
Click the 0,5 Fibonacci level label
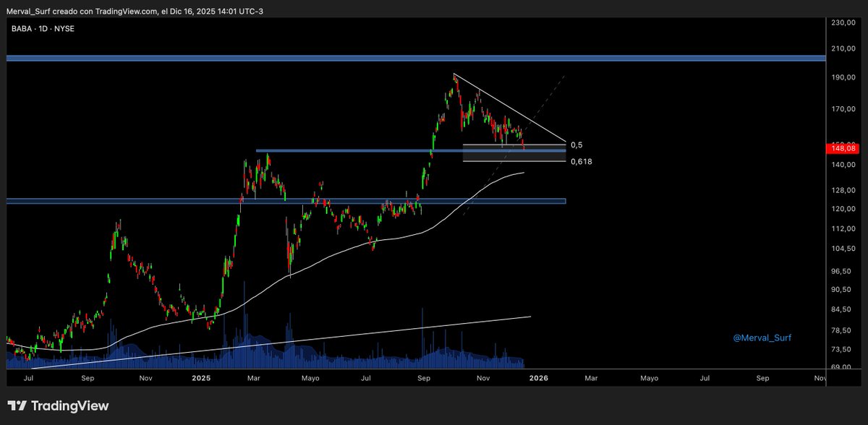(576, 145)
